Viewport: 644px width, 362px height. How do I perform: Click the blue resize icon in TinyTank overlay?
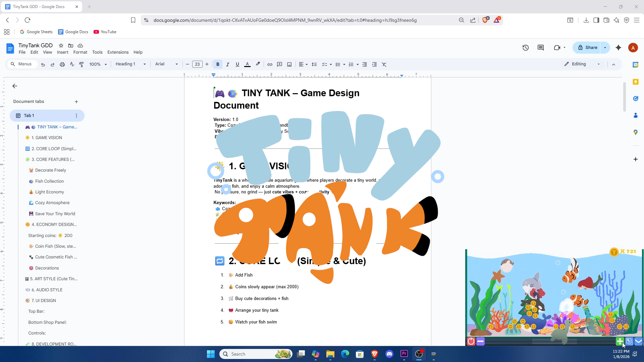click(629, 341)
